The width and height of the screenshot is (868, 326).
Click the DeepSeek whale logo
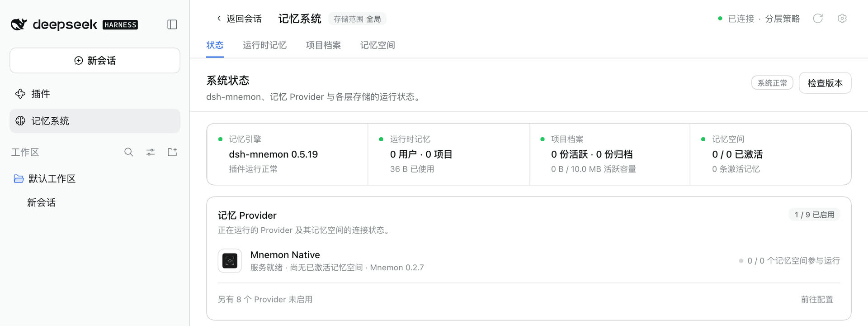(x=19, y=24)
